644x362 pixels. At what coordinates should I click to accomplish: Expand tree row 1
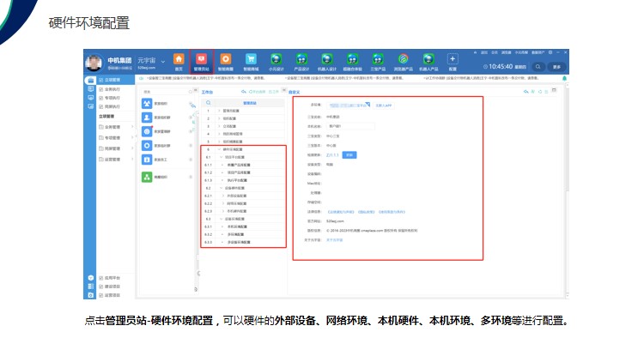219,111
